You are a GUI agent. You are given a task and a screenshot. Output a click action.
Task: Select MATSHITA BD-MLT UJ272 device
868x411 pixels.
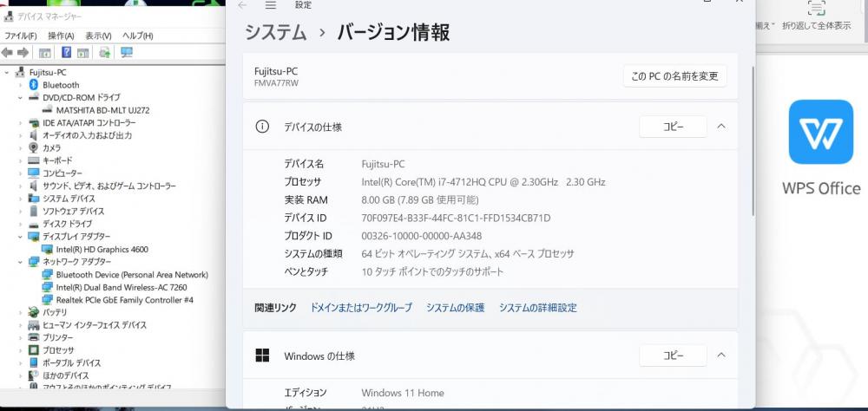click(x=102, y=110)
